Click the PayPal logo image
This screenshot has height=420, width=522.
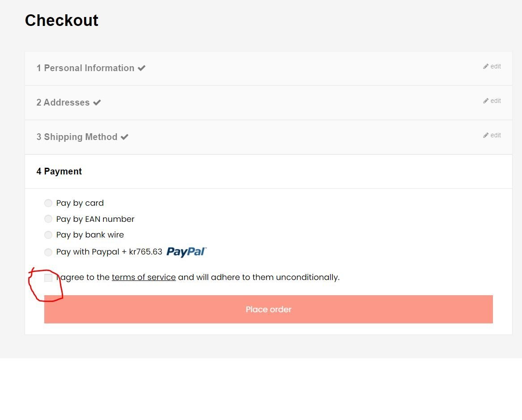[187, 252]
